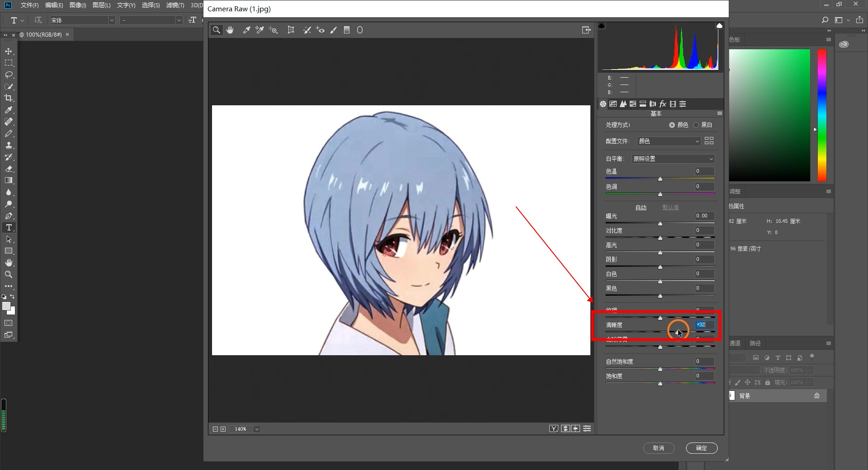Click the 饱和度 saturation slider handle
The height and width of the screenshot is (470, 868).
point(660,383)
